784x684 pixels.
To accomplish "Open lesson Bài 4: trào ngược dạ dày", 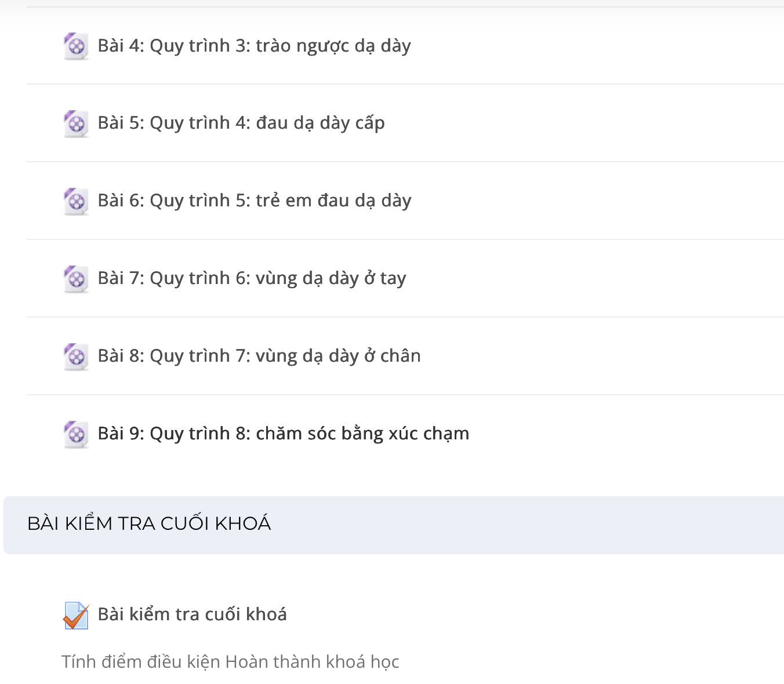I will coord(254,46).
